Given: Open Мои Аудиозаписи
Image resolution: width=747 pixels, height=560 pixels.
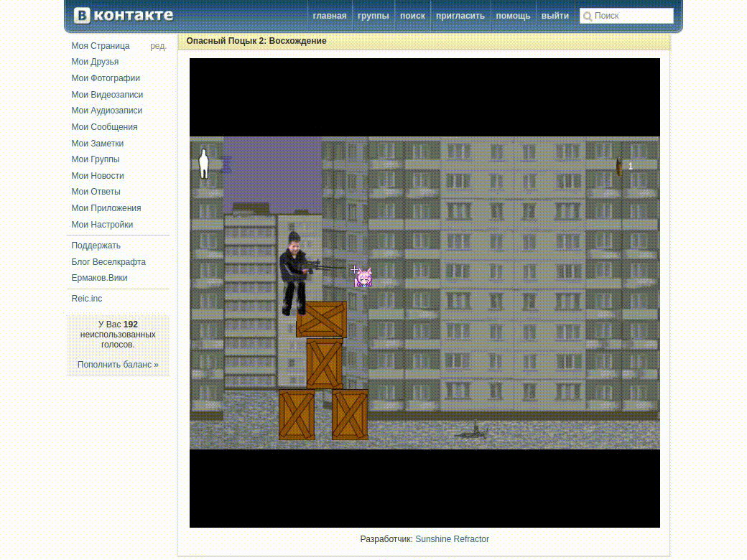Looking at the screenshot, I should [107, 111].
